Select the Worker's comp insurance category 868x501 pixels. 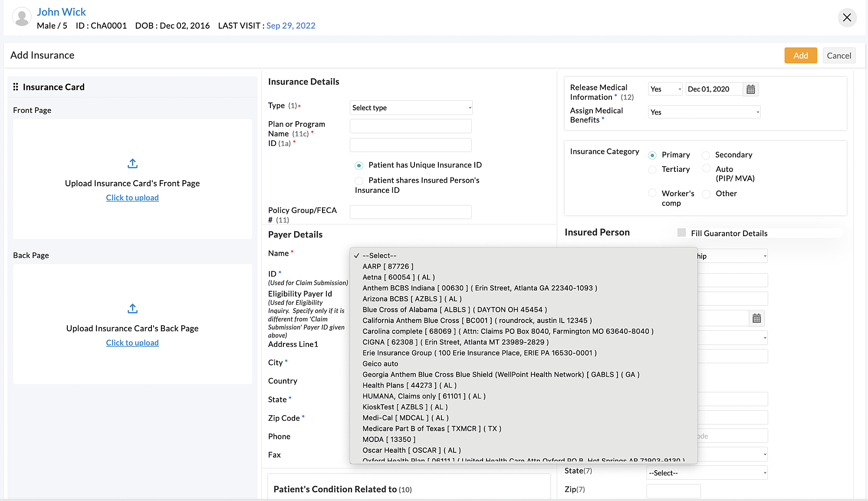pyautogui.click(x=652, y=193)
